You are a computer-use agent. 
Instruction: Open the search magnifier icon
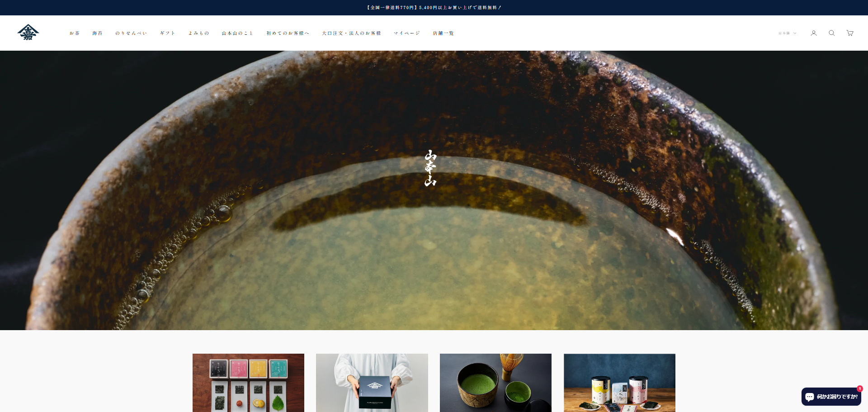point(831,33)
